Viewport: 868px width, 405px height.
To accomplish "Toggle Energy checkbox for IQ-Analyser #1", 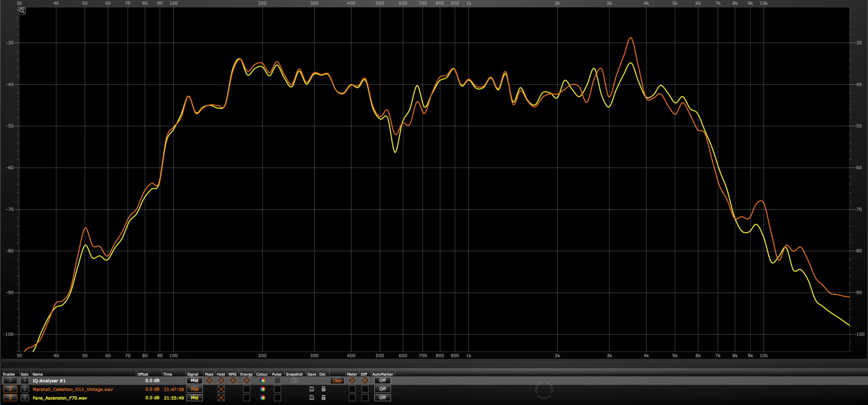I will (247, 380).
